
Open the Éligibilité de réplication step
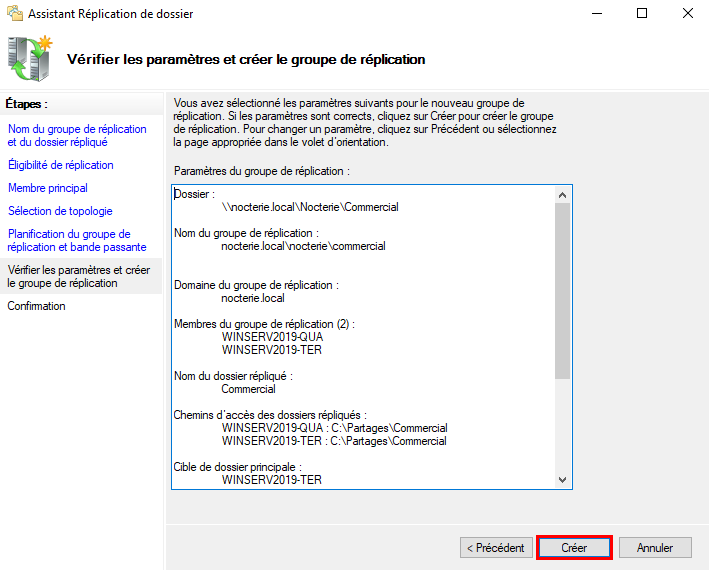click(x=61, y=165)
